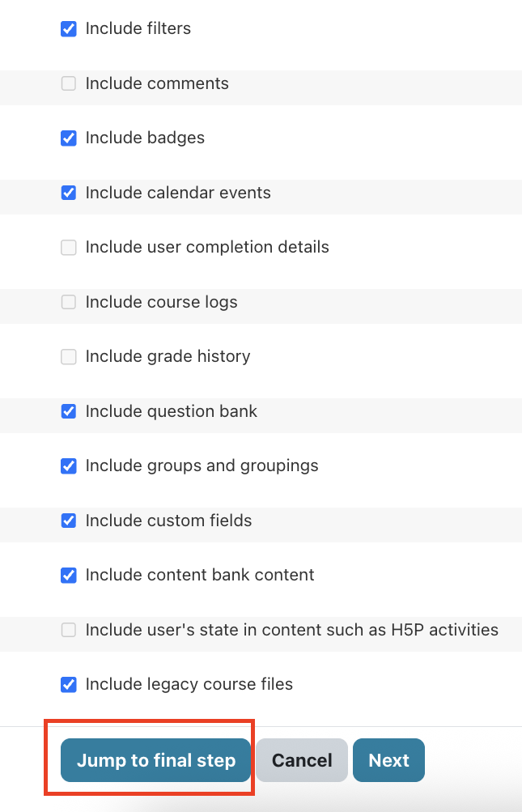Select the "Include comments" label text
This screenshot has height=812, width=522.
pos(157,83)
